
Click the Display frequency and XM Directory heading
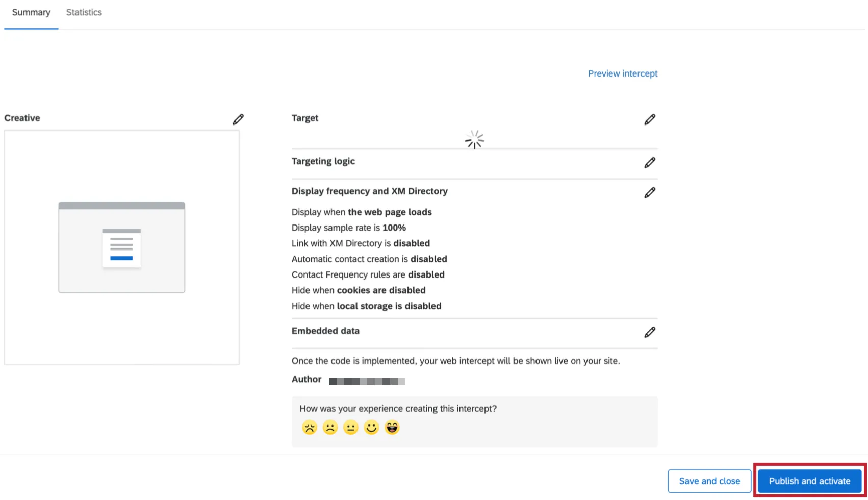click(369, 191)
